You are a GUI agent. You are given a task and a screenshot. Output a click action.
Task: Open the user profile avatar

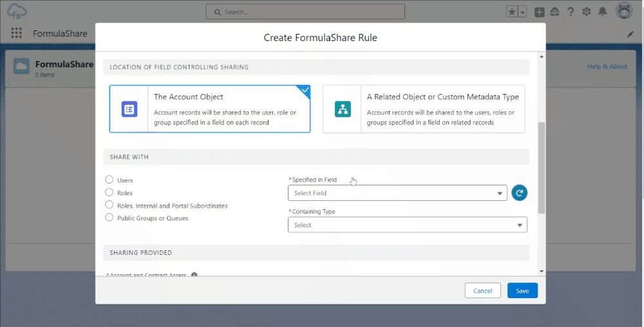(624, 11)
